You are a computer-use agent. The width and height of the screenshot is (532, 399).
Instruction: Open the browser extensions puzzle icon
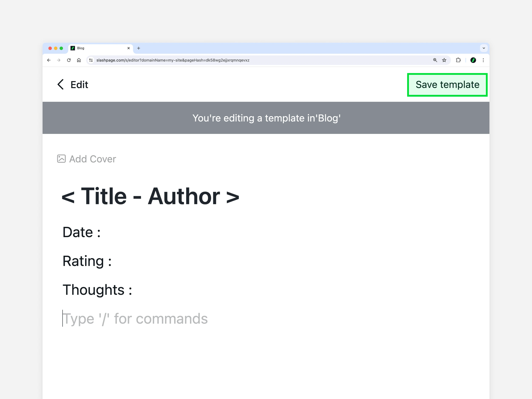[458, 60]
